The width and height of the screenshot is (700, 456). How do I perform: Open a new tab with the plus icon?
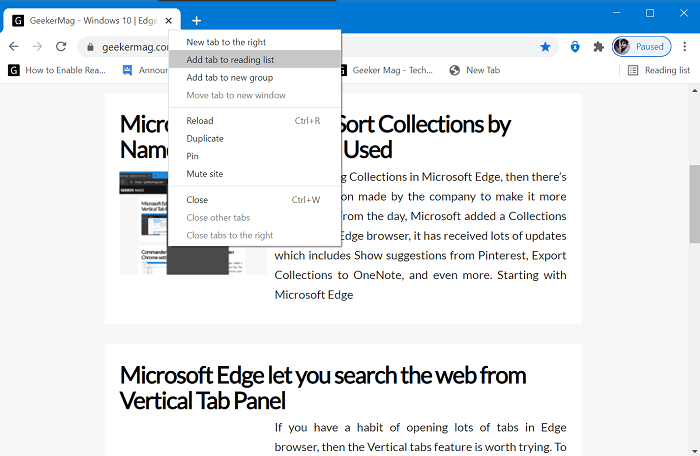point(196,21)
